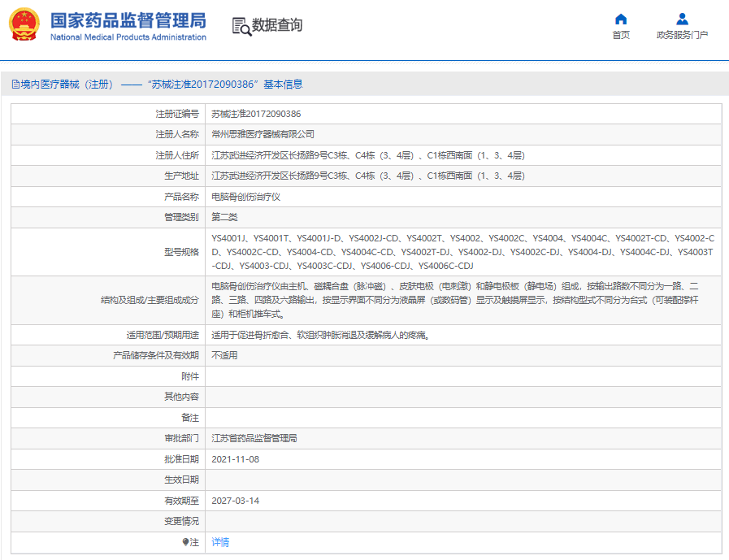Click the 首页 house icon
Viewport: 729px width, 560px height.
click(x=621, y=19)
